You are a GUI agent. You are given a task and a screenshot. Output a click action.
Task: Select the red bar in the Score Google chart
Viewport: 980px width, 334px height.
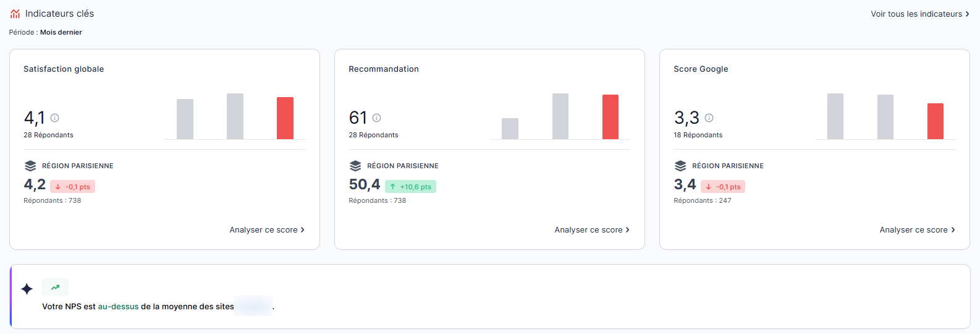pyautogui.click(x=936, y=121)
